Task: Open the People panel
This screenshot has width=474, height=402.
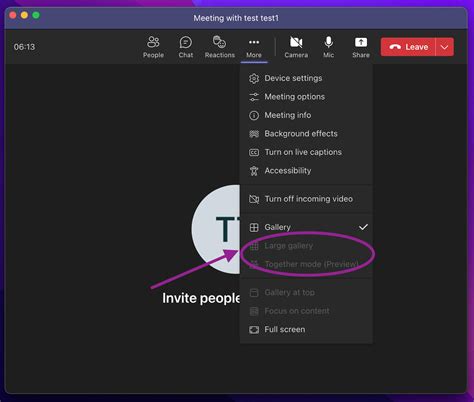Action: [x=153, y=47]
